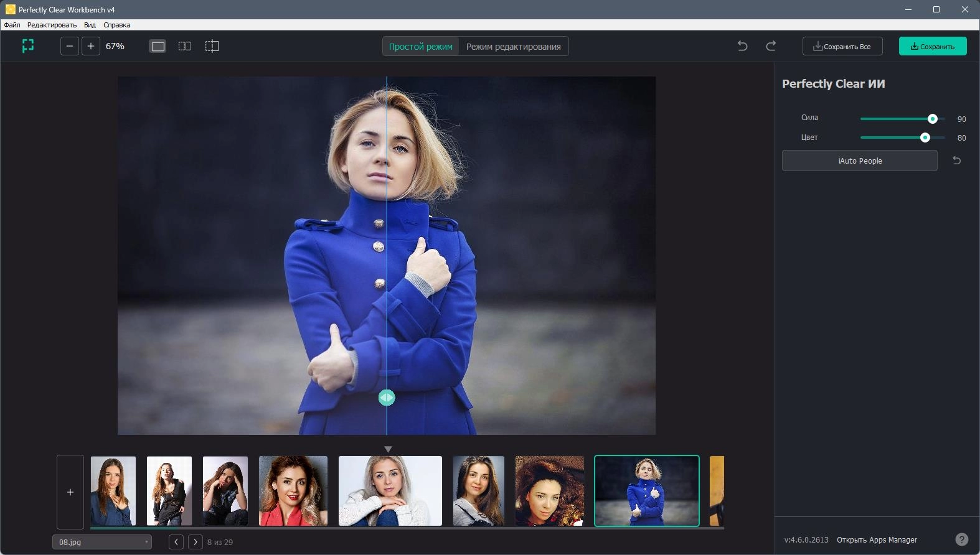Image resolution: width=980 pixels, height=555 pixels.
Task: Redo the last action
Action: point(771,46)
